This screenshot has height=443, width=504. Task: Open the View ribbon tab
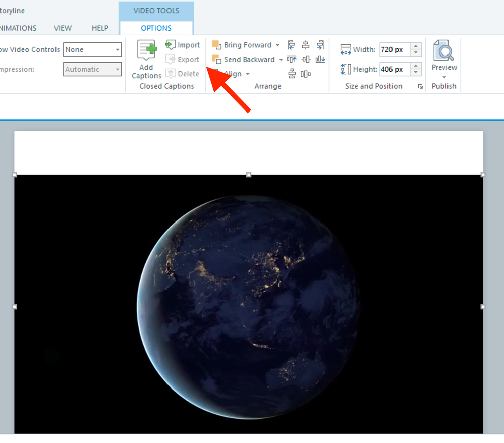[63, 28]
